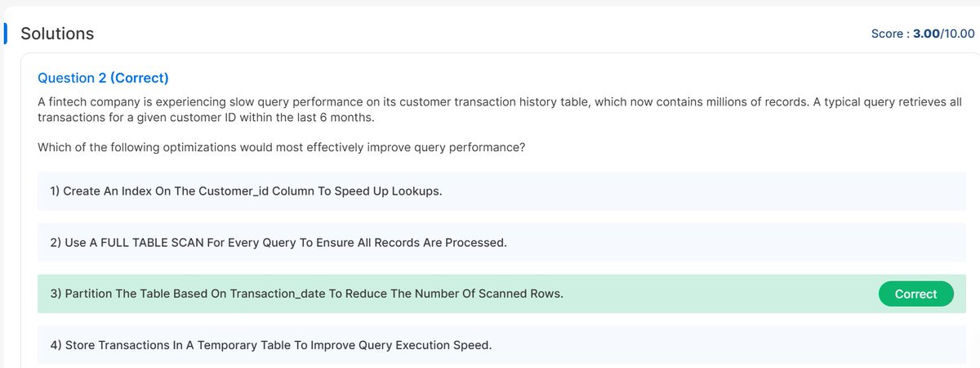Click the Solutions section heading
The height and width of the screenshot is (368, 980).
57,34
